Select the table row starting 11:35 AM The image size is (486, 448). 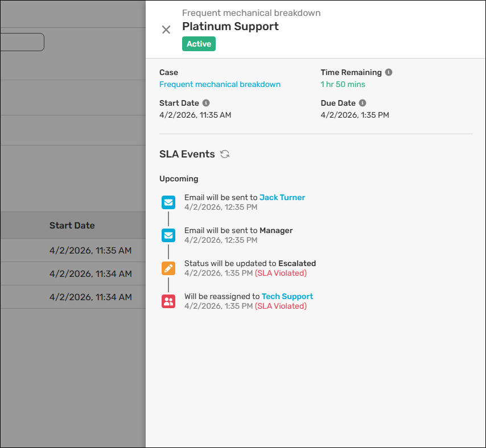tap(90, 250)
